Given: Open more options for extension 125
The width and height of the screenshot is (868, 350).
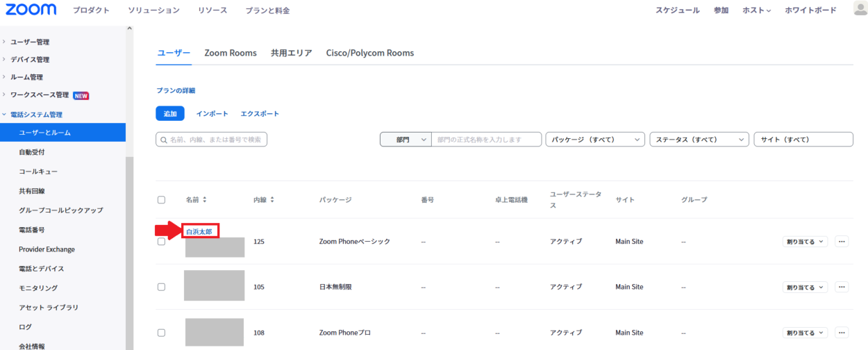Looking at the screenshot, I should (x=842, y=241).
